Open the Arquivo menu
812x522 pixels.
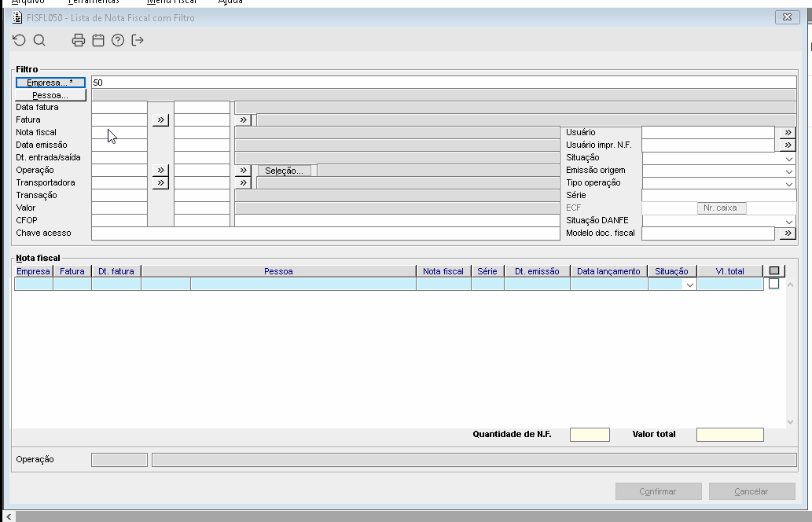[x=28, y=2]
